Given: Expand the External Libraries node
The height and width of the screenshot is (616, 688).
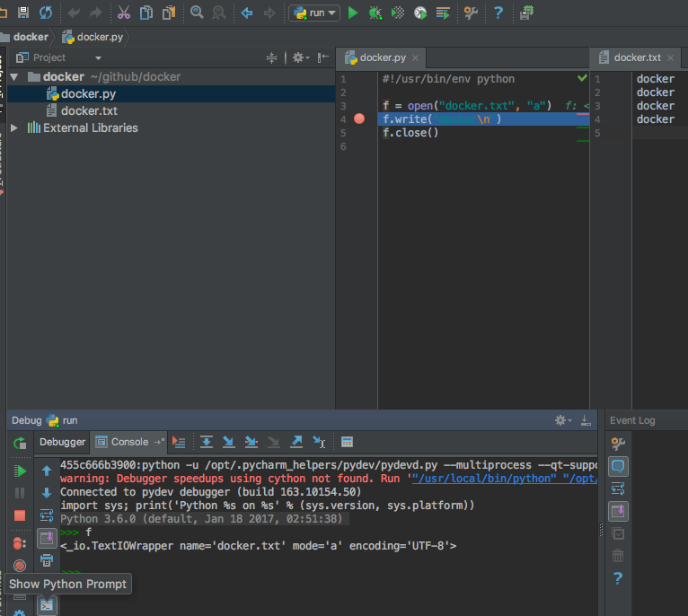Looking at the screenshot, I should tap(14, 128).
